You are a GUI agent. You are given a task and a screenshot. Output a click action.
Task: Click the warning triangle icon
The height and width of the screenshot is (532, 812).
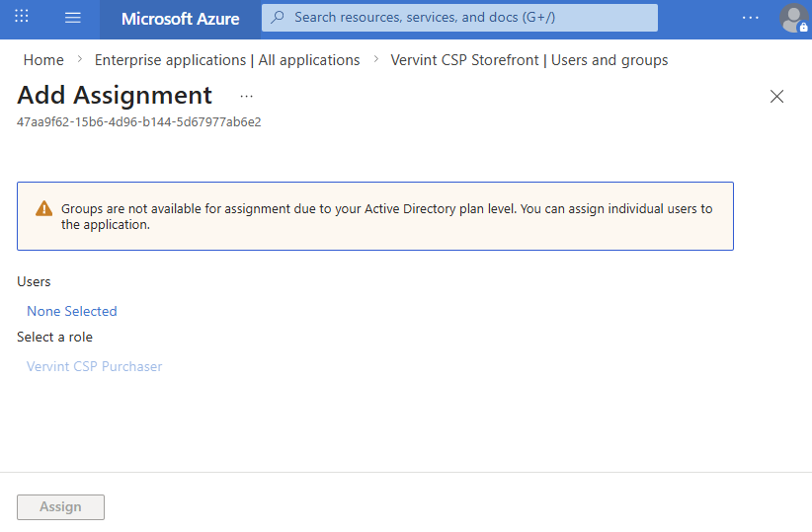pyautogui.click(x=44, y=208)
